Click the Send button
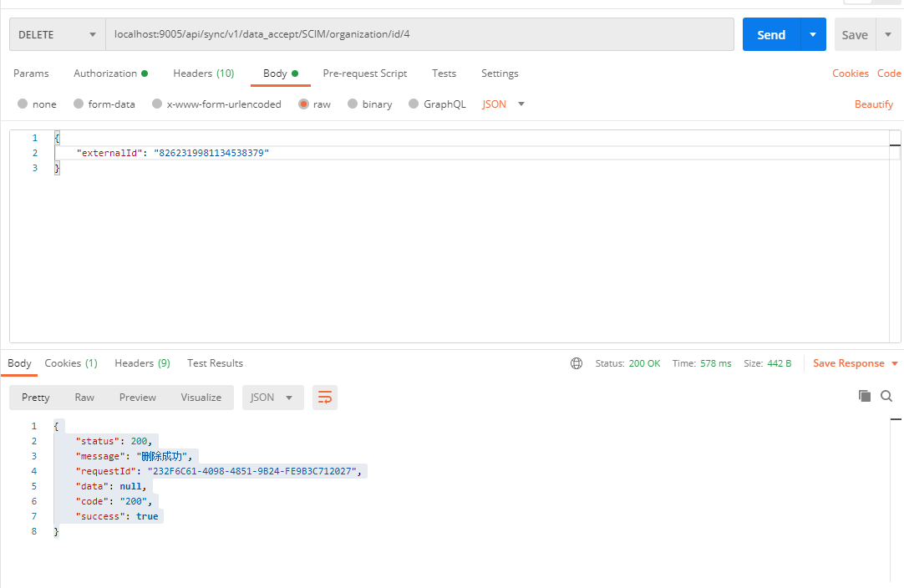This screenshot has height=588, width=904. point(771,35)
